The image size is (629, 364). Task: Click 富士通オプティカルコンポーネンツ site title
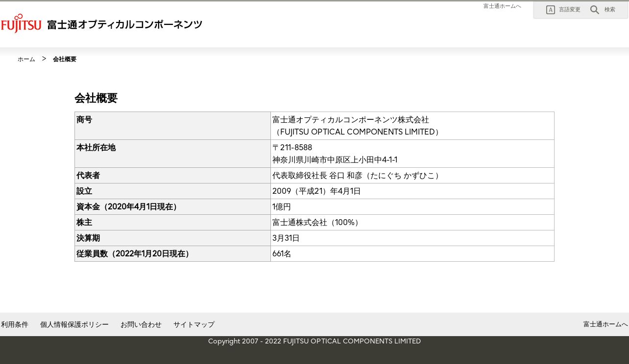click(124, 24)
